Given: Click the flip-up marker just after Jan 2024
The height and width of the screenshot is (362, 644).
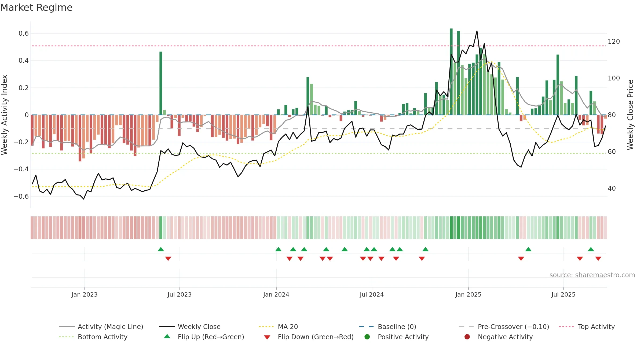Looking at the screenshot, I should click(278, 249).
